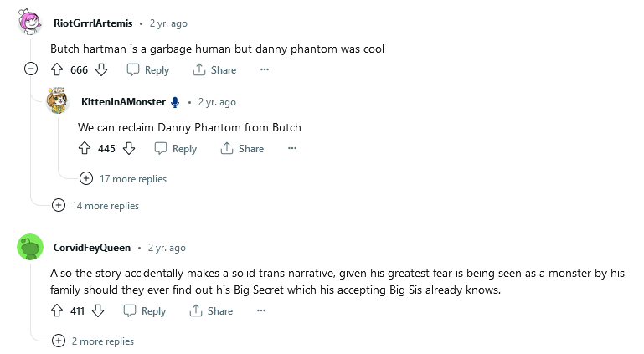Upvote CorvidFeyQueen's comment
Image resolution: width=644 pixels, height=354 pixels.
[x=58, y=311]
